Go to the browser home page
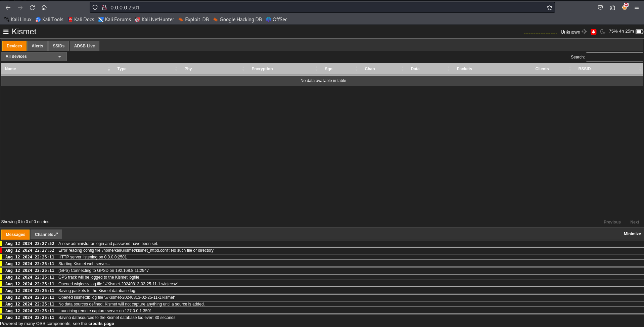The width and height of the screenshot is (644, 327). coord(44,7)
